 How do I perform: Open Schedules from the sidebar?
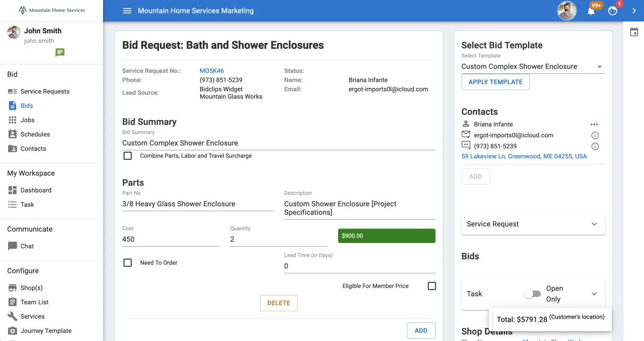click(35, 135)
